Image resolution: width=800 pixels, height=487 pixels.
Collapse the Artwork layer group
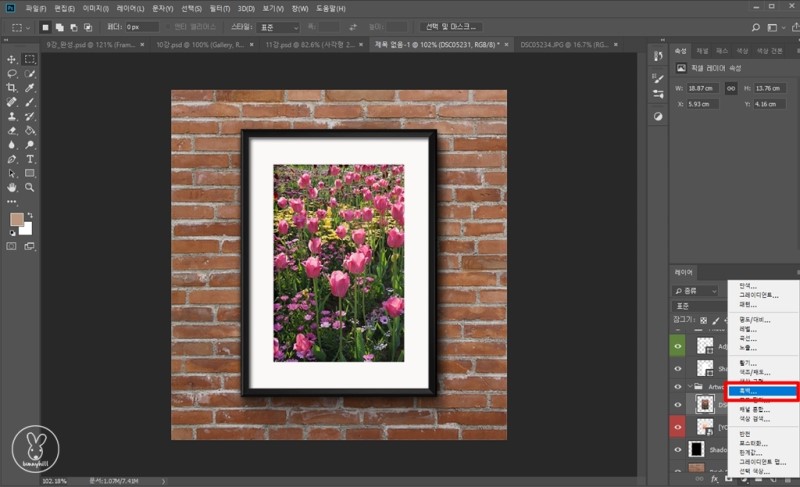pos(690,386)
